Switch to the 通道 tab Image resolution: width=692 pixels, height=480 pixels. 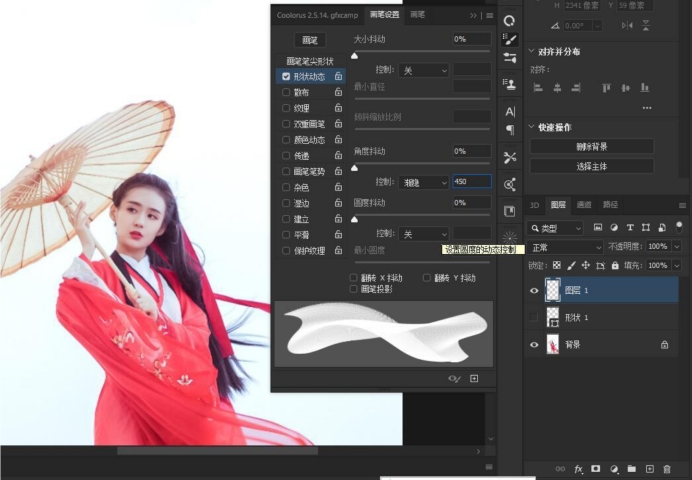tap(584, 205)
